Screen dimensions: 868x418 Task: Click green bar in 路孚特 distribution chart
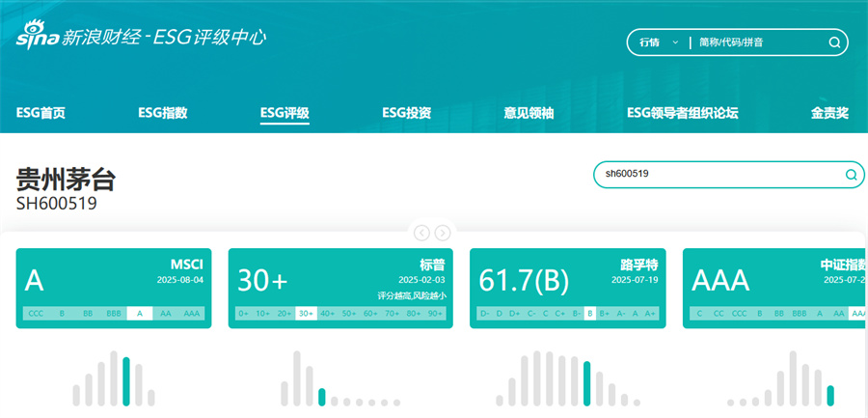click(x=586, y=383)
